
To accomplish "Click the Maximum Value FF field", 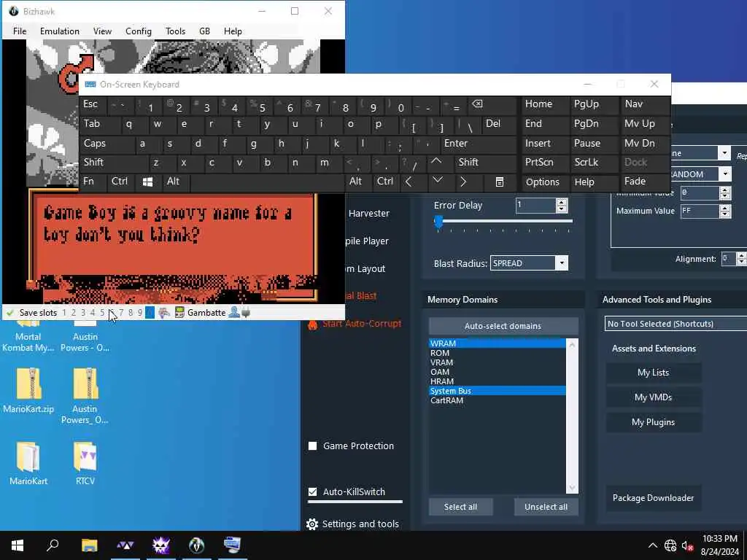I will tap(700, 211).
